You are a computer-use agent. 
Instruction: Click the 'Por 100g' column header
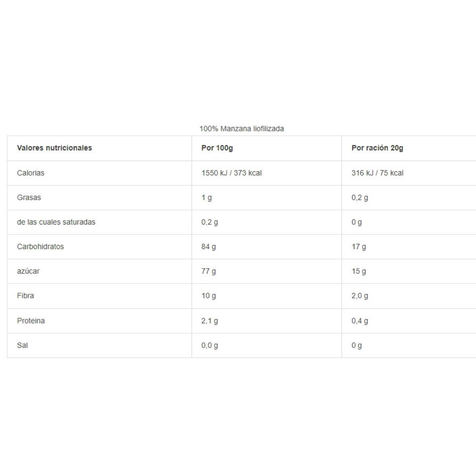tap(217, 148)
